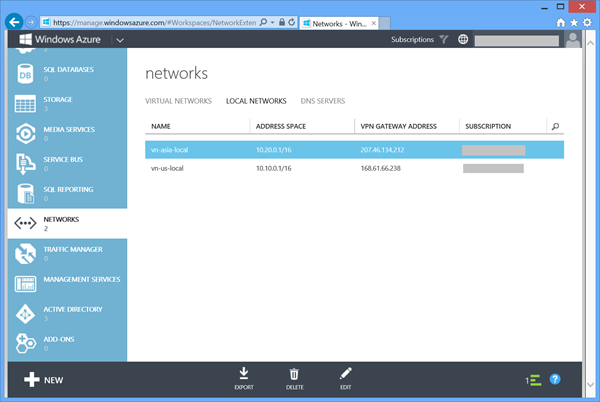This screenshot has height=402, width=600.
Task: Sort by Subscription column header
Action: (488, 126)
